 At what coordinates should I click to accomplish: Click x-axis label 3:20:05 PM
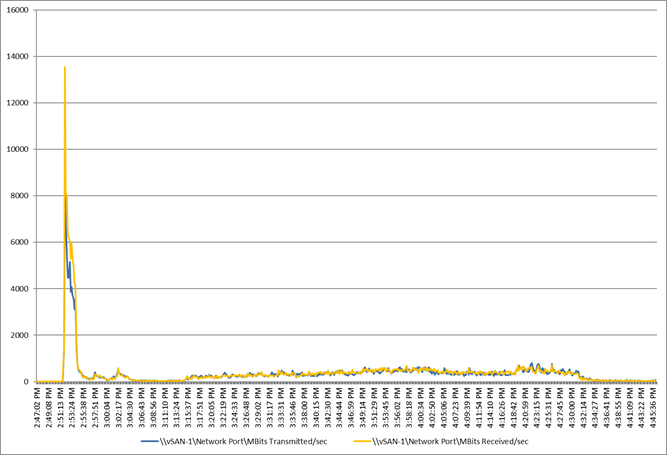212,407
